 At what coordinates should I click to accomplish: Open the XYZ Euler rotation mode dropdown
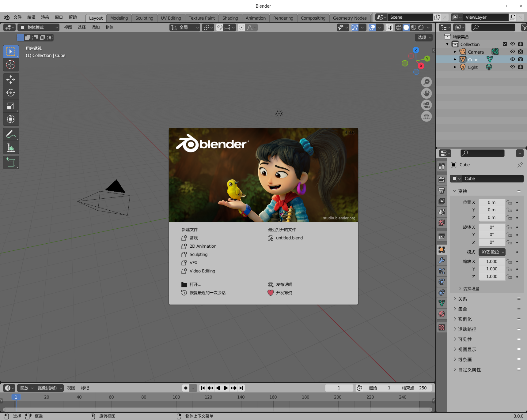click(492, 252)
